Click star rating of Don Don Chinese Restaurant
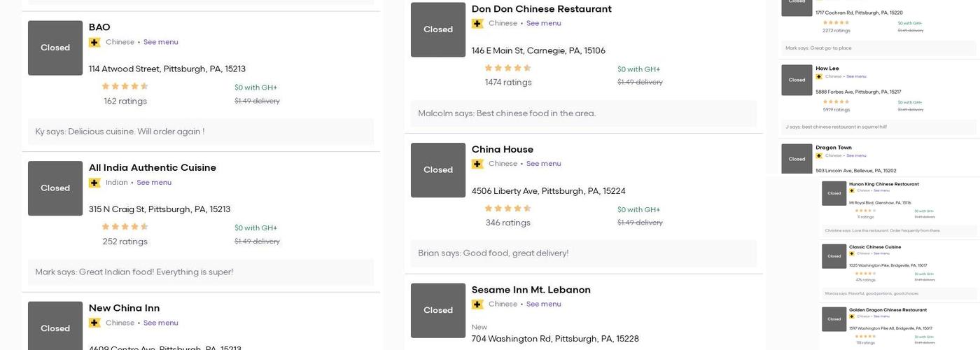Image resolution: width=980 pixels, height=350 pixels. tap(507, 68)
